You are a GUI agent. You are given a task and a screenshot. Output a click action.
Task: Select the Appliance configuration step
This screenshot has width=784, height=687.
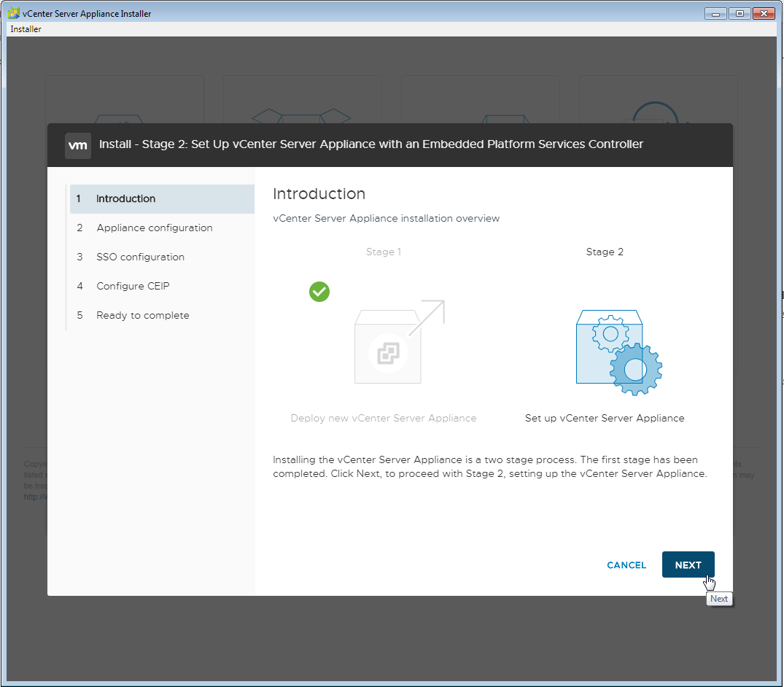(154, 228)
